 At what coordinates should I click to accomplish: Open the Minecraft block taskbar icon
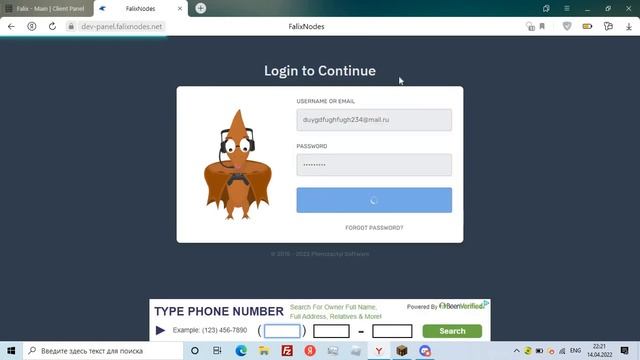(x=402, y=351)
